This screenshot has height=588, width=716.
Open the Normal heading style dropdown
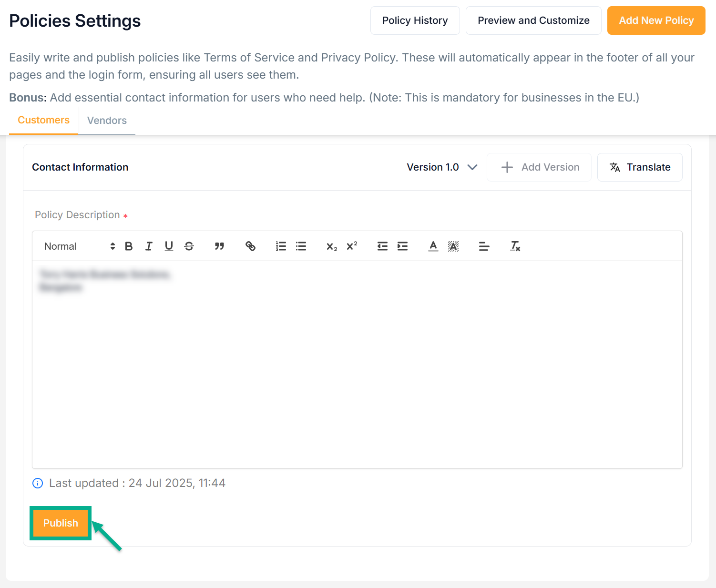pos(79,246)
